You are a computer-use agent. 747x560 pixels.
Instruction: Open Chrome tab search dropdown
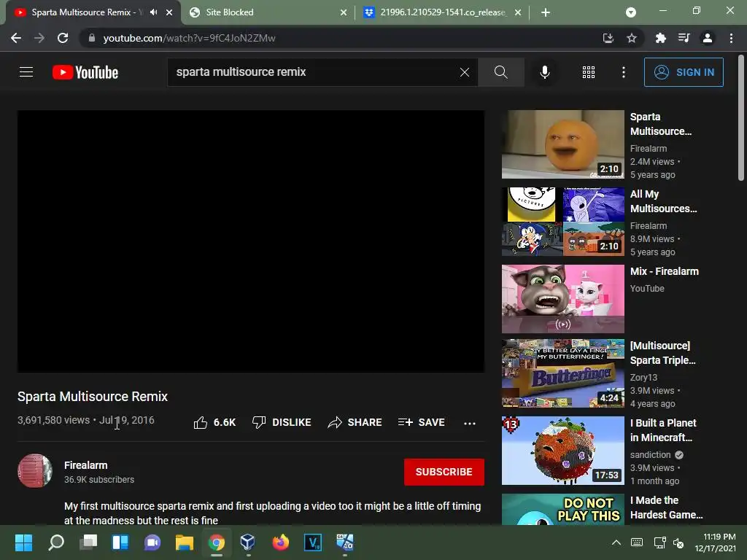point(631,12)
